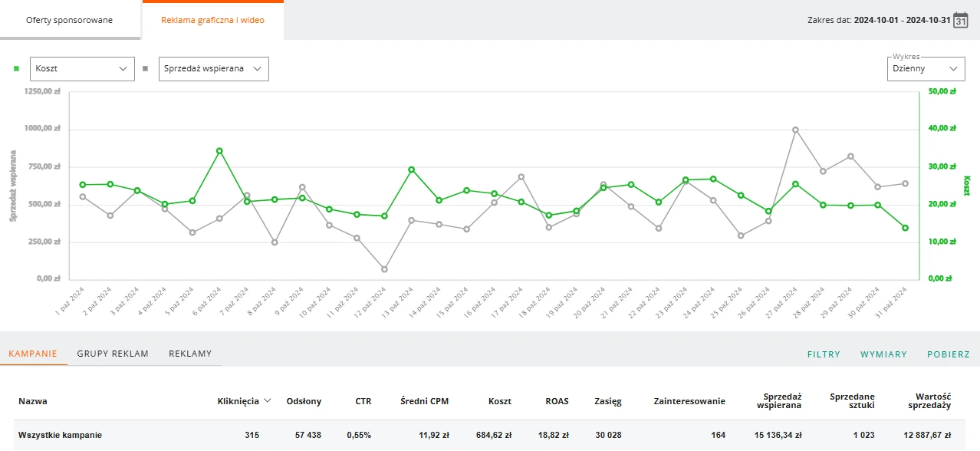The image size is (980, 451).
Task: Select the KAMPANIE tab
Action: (x=33, y=354)
